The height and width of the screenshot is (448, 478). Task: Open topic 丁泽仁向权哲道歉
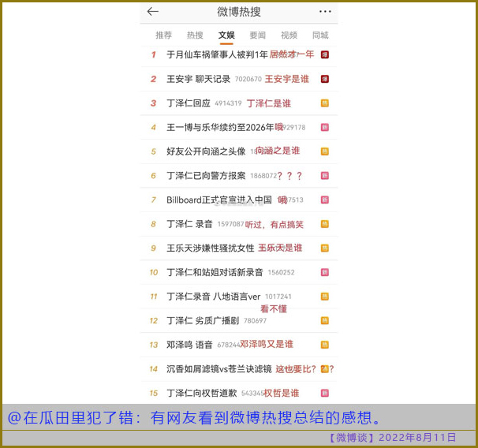tap(201, 393)
